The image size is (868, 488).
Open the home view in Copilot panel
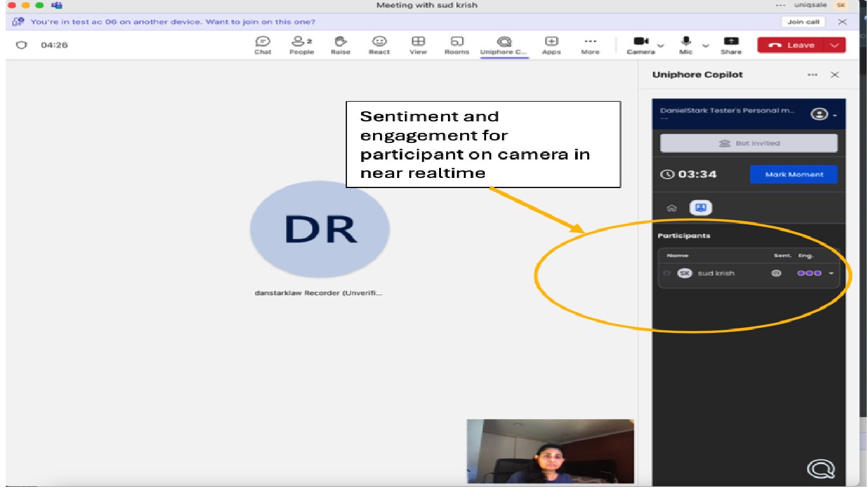[672, 208]
